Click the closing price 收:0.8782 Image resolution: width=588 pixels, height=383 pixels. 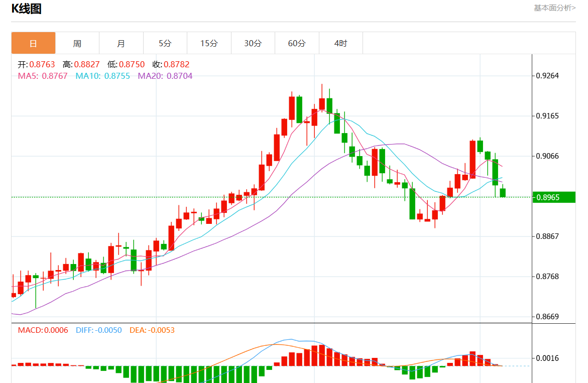(x=171, y=64)
